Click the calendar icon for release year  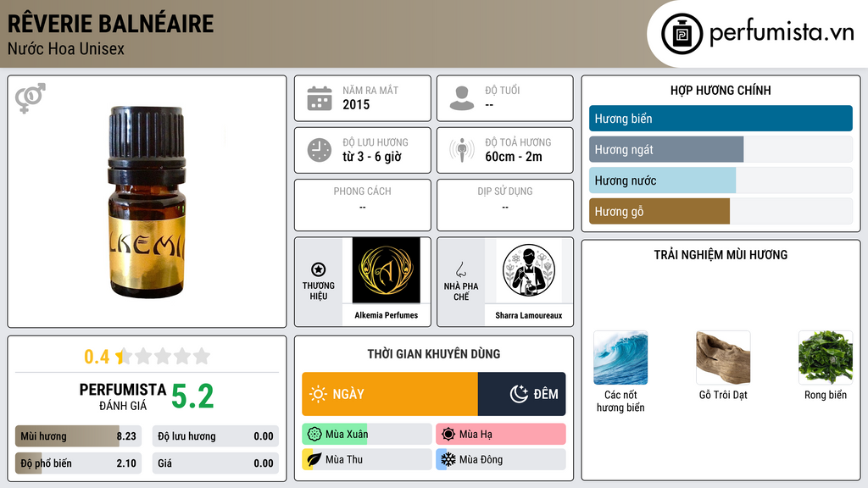pyautogui.click(x=320, y=98)
